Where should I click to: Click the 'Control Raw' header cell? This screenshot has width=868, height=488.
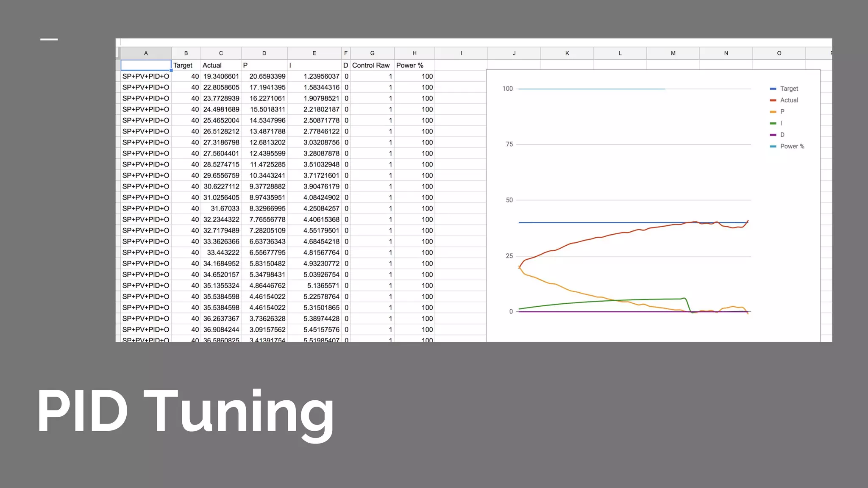[372, 65]
